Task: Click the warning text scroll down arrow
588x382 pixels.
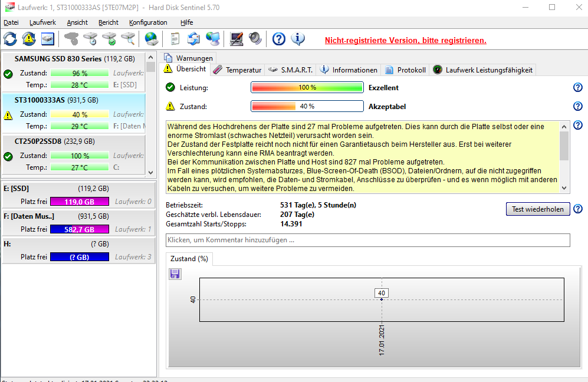Action: [x=564, y=188]
